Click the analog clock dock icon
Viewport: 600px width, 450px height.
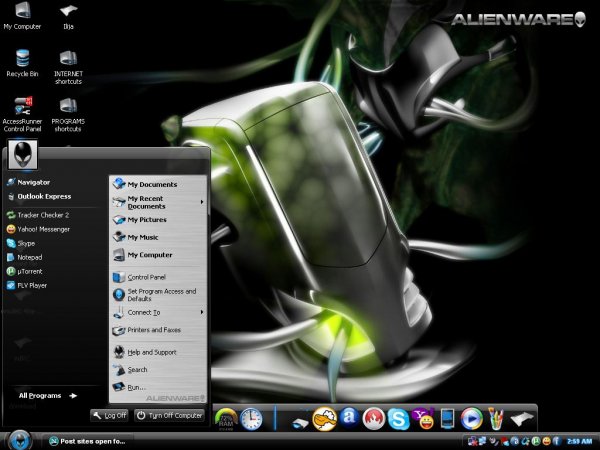coord(251,419)
